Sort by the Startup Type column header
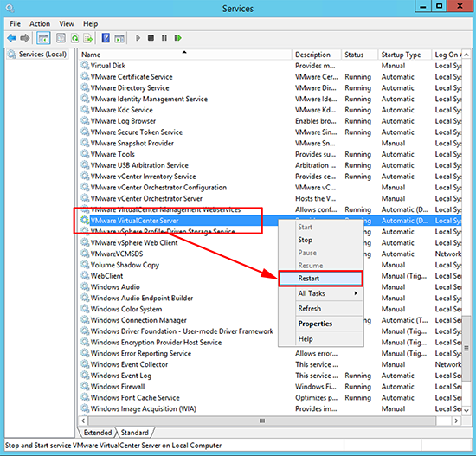The height and width of the screenshot is (456, 476). [405, 55]
